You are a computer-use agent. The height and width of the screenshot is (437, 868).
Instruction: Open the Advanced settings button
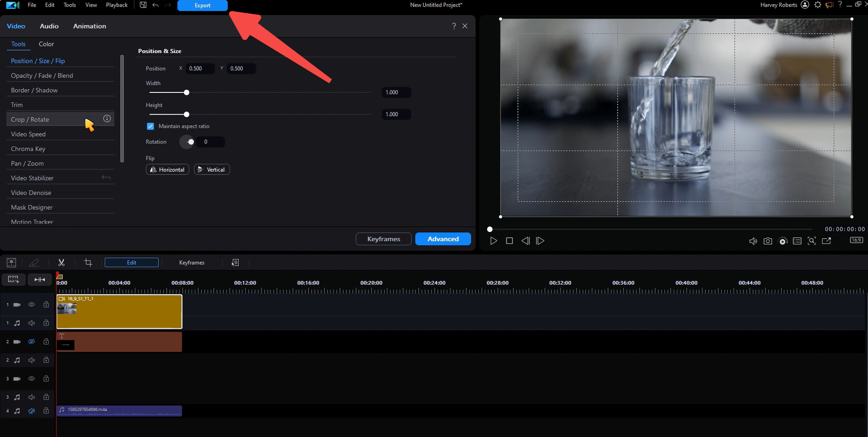click(x=442, y=239)
